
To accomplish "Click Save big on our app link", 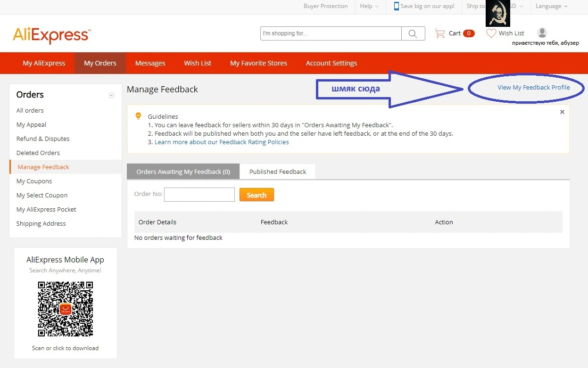I will [x=427, y=6].
